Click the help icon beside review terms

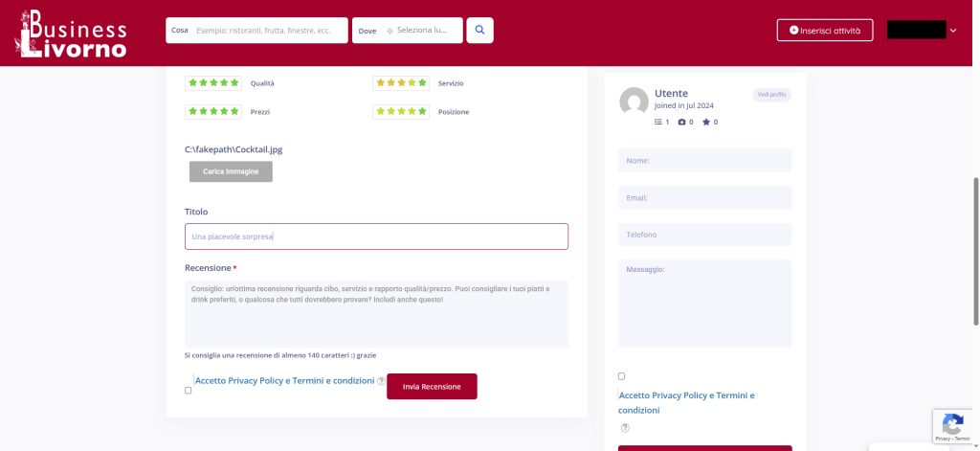click(381, 380)
